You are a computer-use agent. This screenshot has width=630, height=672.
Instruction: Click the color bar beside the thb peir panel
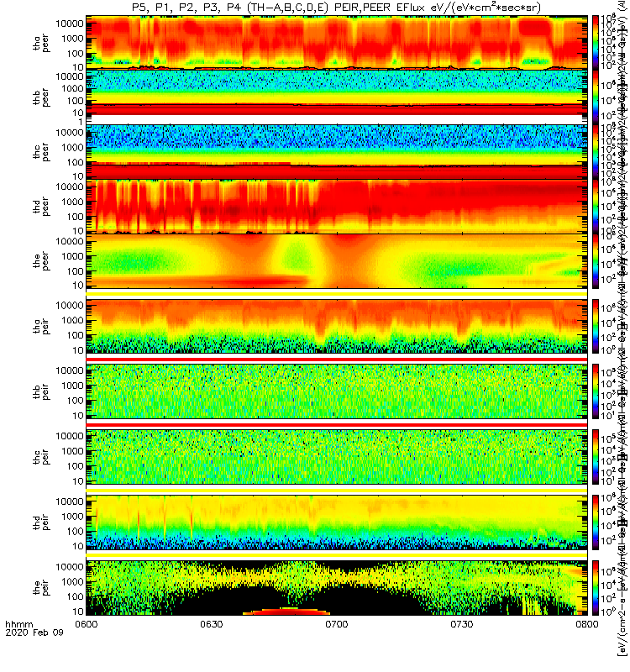pos(596,391)
